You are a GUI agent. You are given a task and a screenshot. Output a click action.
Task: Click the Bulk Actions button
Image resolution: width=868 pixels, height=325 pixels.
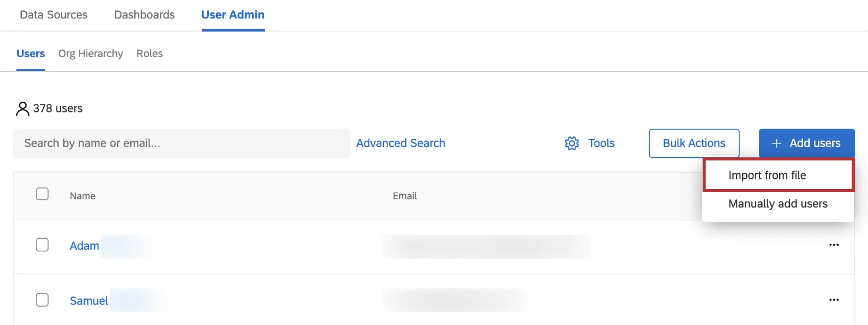(x=694, y=143)
